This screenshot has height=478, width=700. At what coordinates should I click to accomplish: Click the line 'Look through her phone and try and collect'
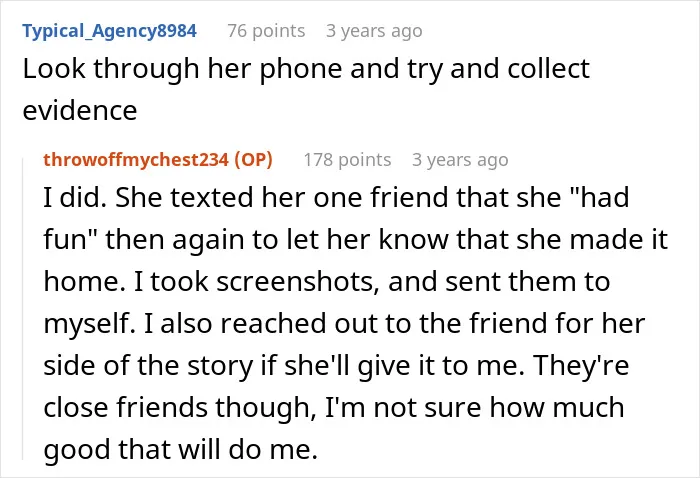[x=306, y=70]
